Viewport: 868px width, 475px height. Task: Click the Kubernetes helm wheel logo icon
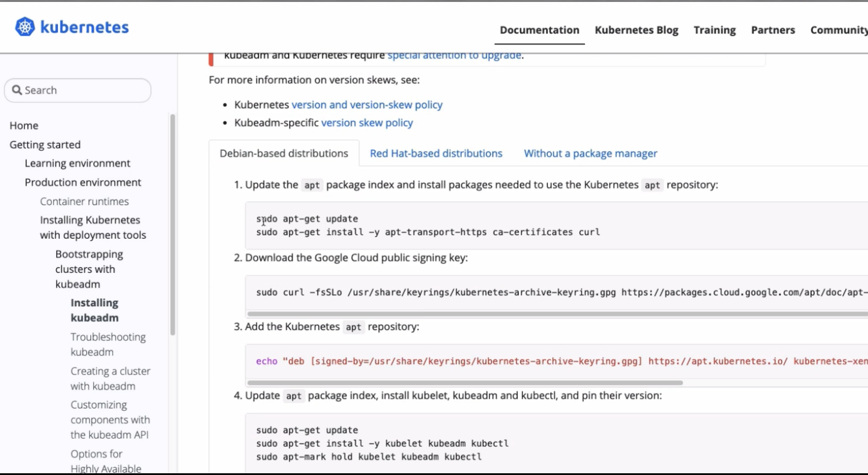pyautogui.click(x=25, y=27)
